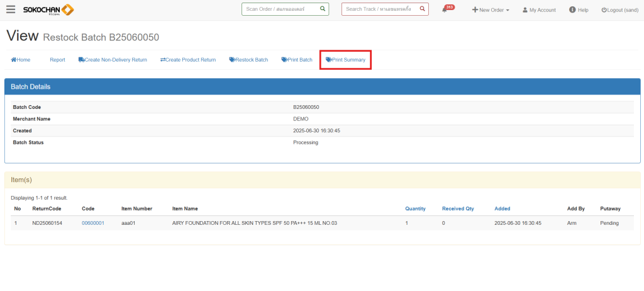Screen dimensions: 644x291
Task: Click the magnifier in Search Track box
Action: pyautogui.click(x=423, y=9)
